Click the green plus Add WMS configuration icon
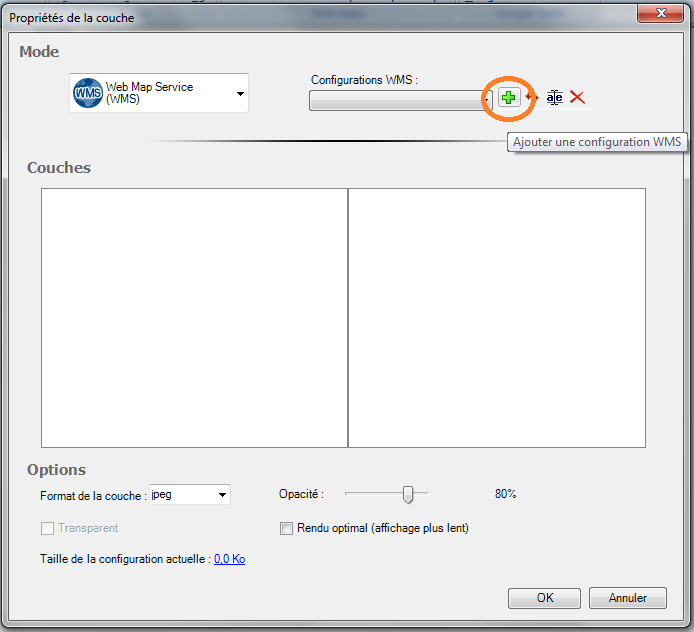The image size is (694, 632). [509, 97]
